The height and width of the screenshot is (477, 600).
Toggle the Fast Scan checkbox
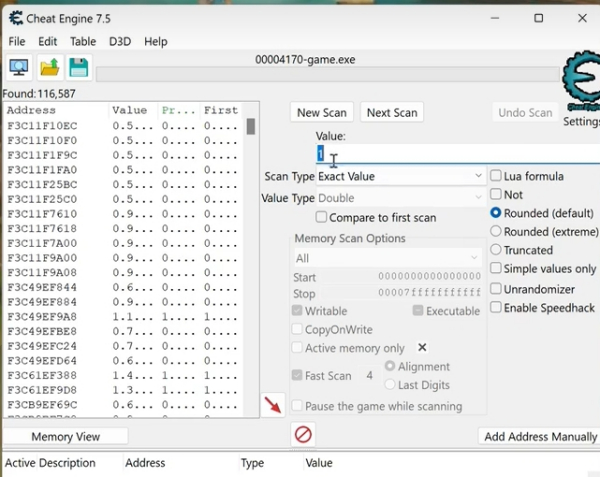tap(297, 375)
